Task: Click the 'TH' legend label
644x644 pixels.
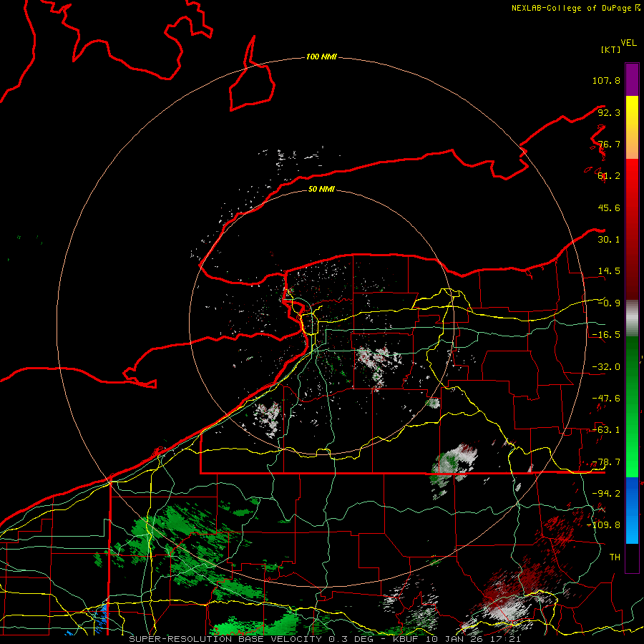Action: [x=615, y=557]
